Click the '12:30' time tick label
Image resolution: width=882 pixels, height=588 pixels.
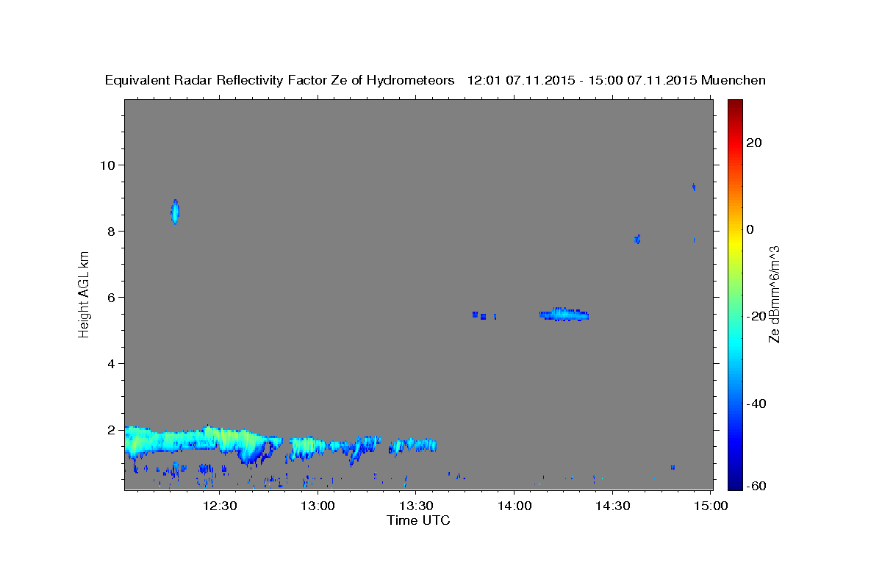point(219,506)
